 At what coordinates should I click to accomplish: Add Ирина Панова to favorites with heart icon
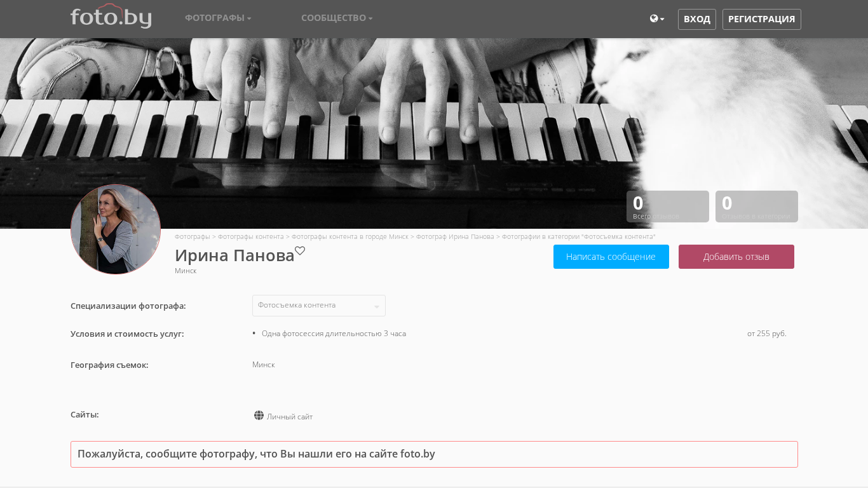(x=300, y=250)
